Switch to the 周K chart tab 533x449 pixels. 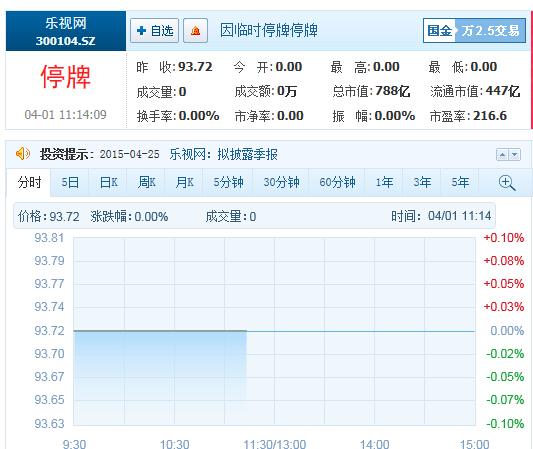[147, 183]
